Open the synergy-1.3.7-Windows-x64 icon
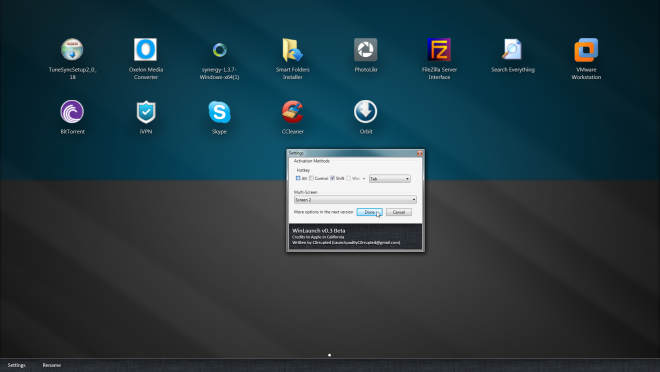Screen dimensions: 660x372 [x=219, y=50]
